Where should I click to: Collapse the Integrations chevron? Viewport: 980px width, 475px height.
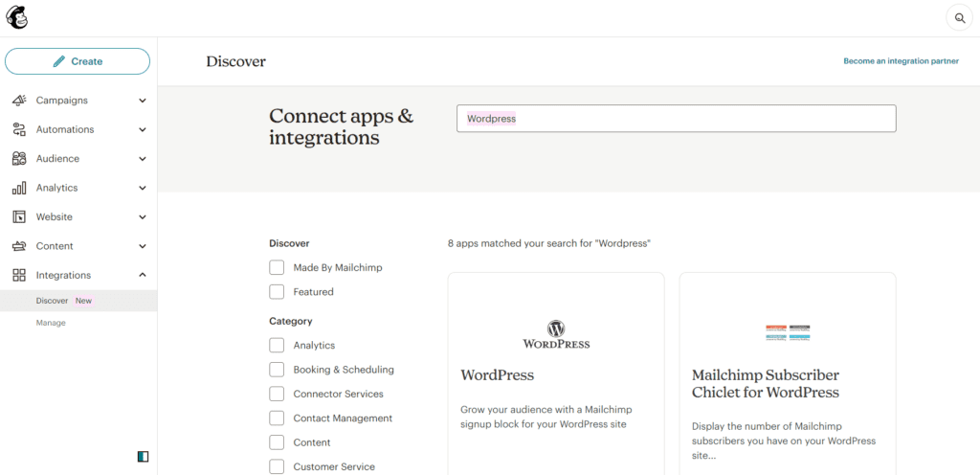pyautogui.click(x=143, y=275)
